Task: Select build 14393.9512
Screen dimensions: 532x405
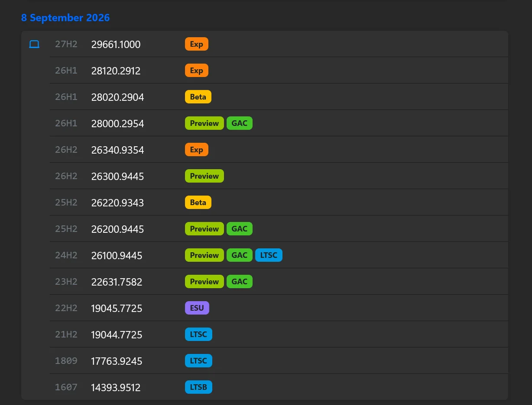Action: (x=116, y=387)
